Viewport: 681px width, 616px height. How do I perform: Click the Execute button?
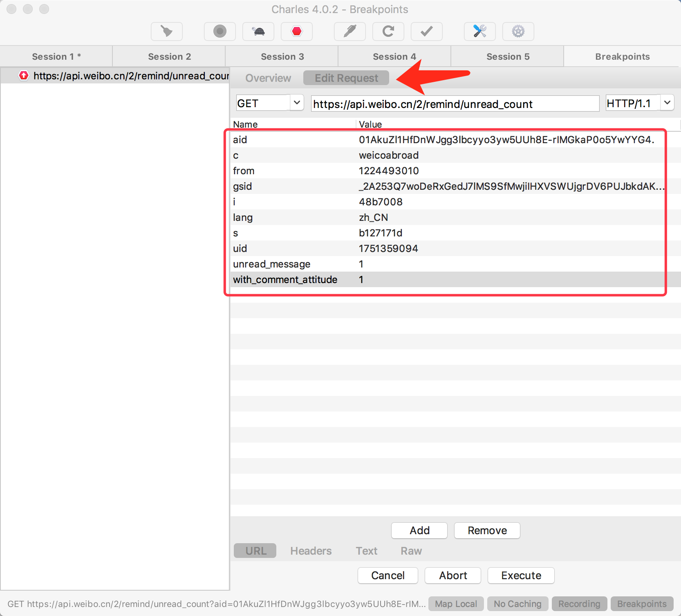(521, 576)
